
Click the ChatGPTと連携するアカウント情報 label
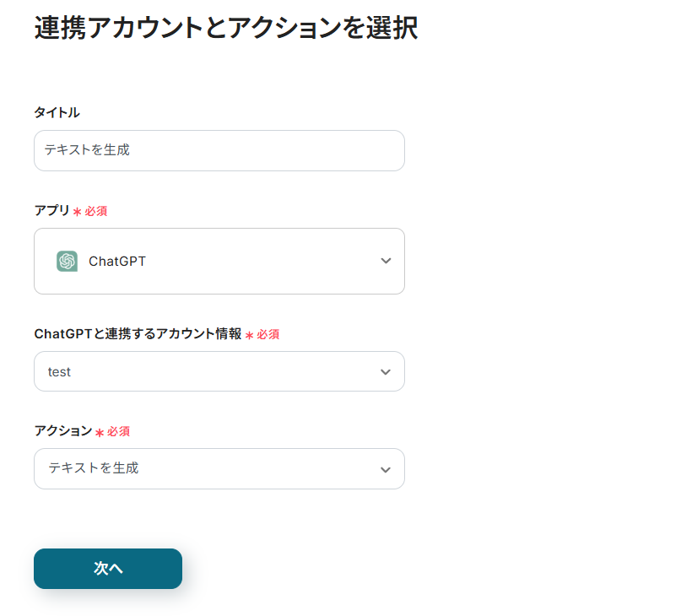pos(138,334)
